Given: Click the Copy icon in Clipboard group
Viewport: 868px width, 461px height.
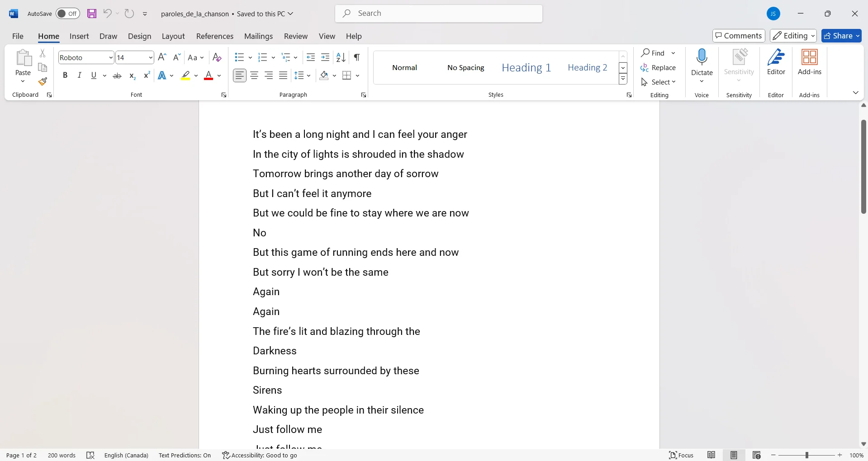Looking at the screenshot, I should (43, 67).
